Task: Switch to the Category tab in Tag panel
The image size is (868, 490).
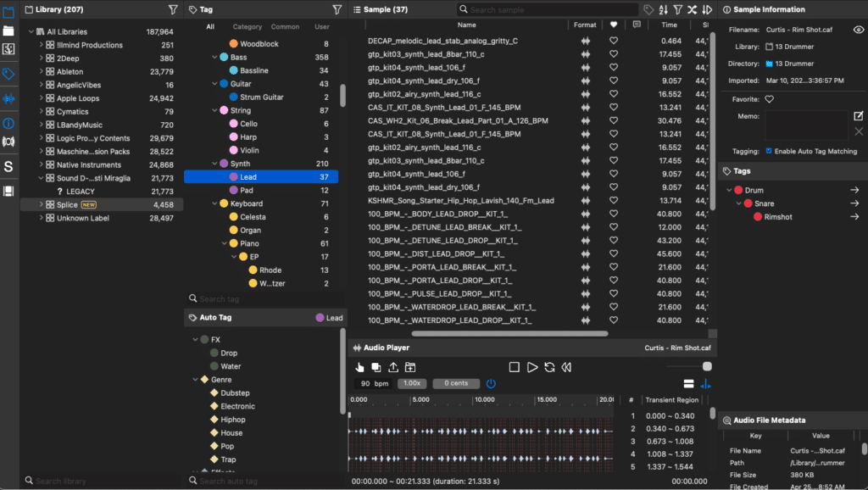Action: click(x=247, y=26)
